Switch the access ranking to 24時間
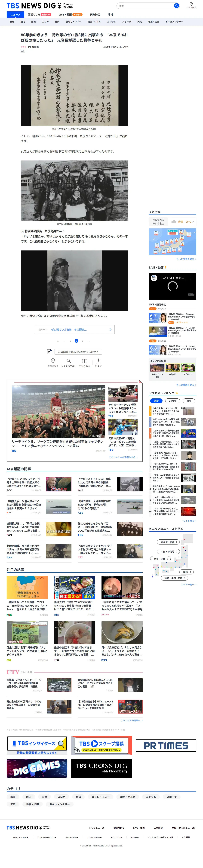The width and height of the screenshot is (203, 868). coord(172,401)
